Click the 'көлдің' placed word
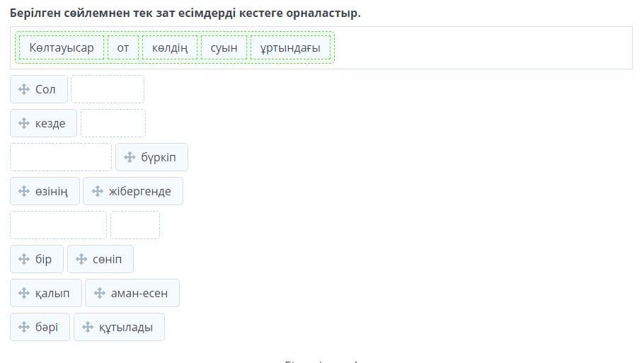Viewport: 644px width, 363px height. [x=170, y=47]
